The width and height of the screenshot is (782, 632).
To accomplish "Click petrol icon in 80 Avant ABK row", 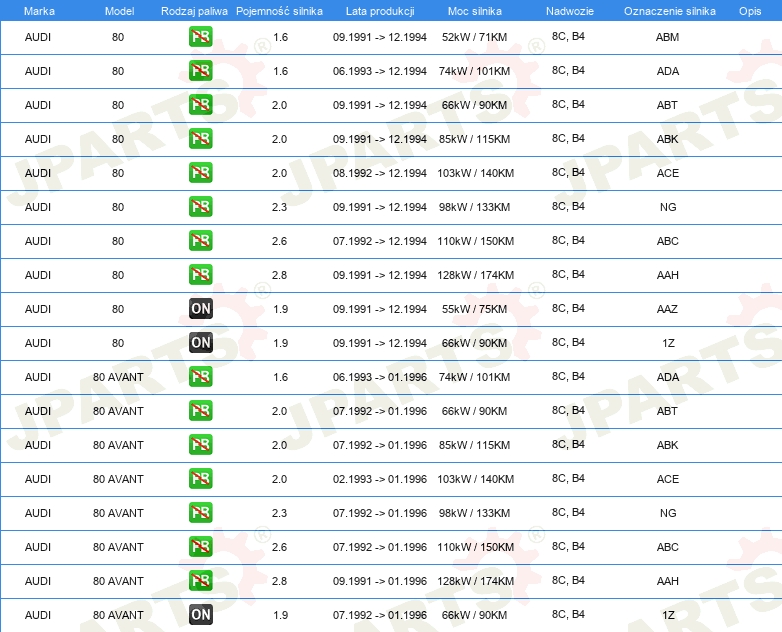I will tap(200, 444).
